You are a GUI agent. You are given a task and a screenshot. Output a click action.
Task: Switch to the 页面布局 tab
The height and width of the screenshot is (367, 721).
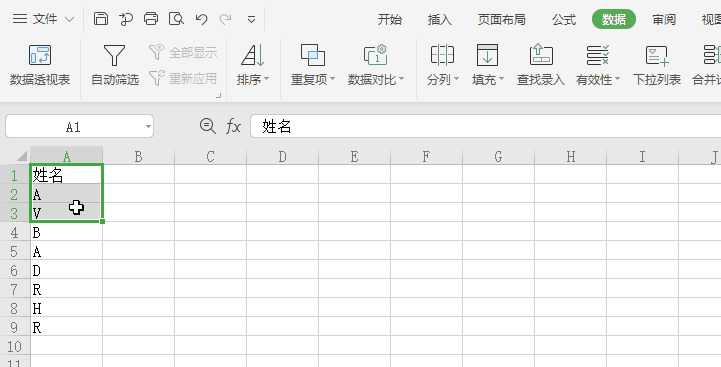pyautogui.click(x=502, y=19)
